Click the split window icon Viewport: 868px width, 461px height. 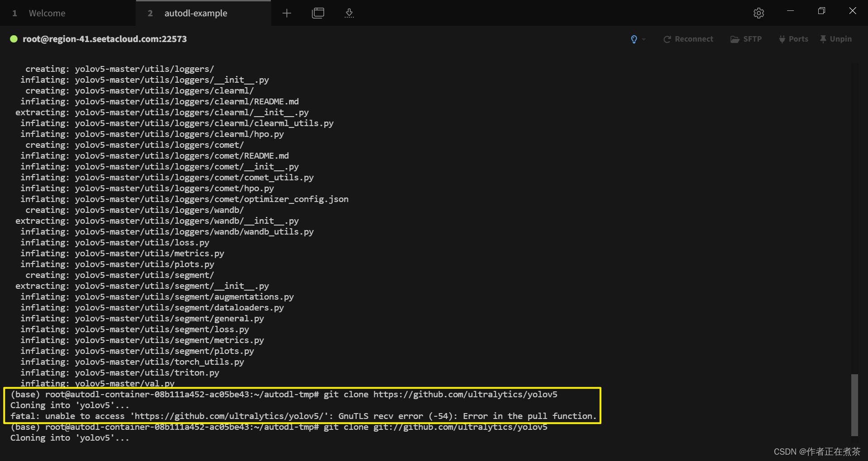click(x=318, y=13)
